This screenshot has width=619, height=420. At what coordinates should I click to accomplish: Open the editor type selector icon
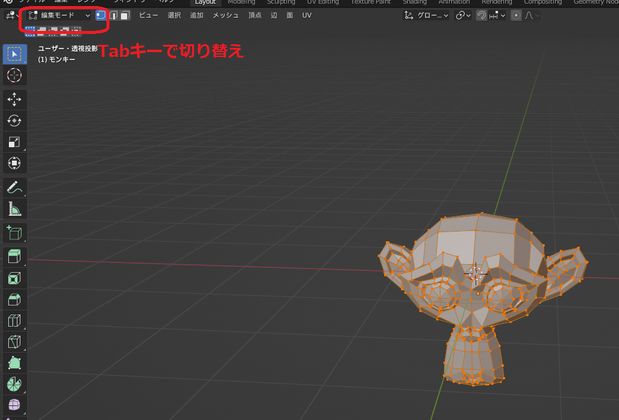point(12,15)
